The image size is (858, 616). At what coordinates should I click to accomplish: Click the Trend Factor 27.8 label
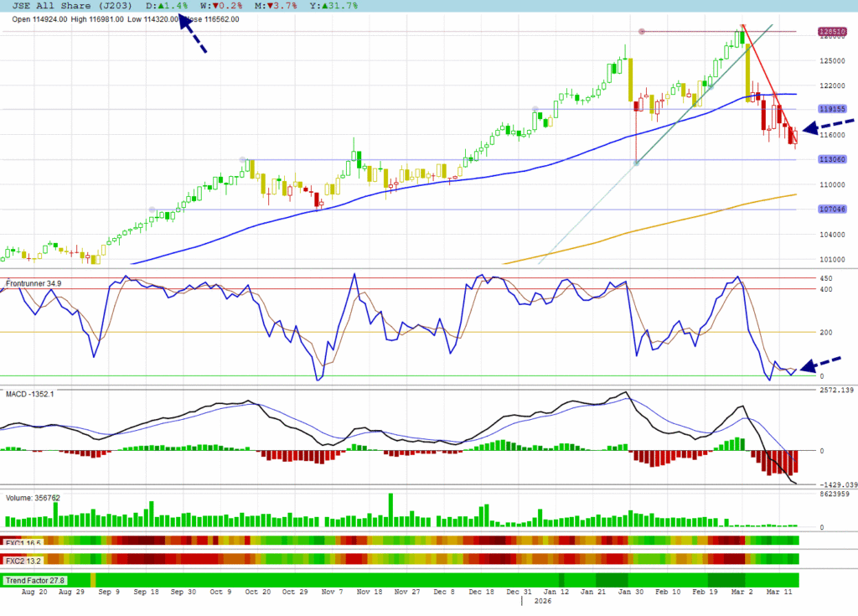(34, 580)
